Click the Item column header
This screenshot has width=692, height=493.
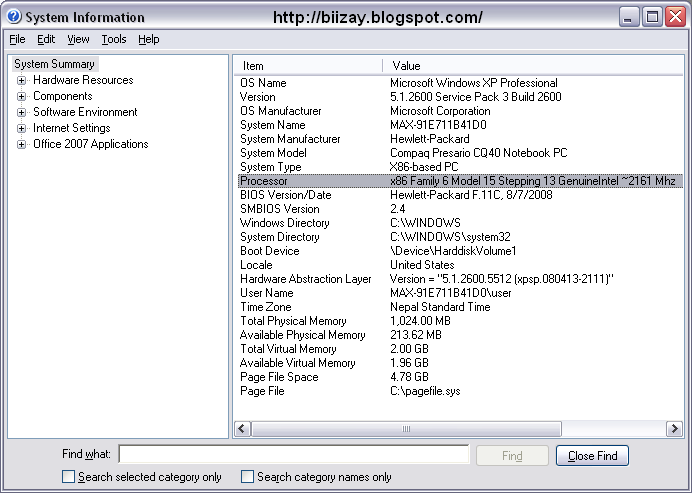(308, 66)
